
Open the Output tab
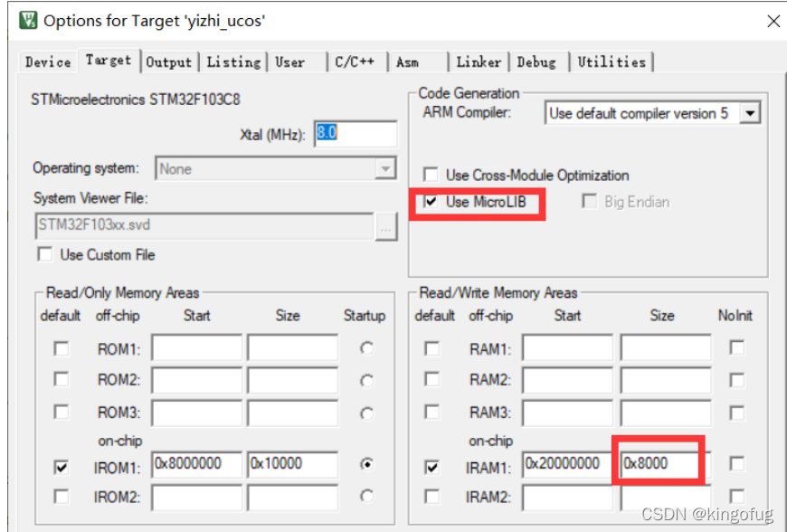click(x=168, y=62)
